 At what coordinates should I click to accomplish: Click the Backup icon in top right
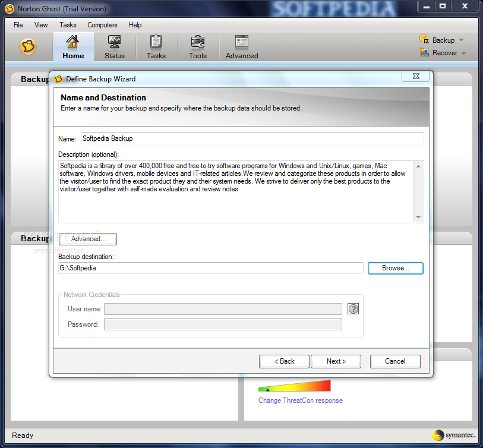click(x=424, y=39)
